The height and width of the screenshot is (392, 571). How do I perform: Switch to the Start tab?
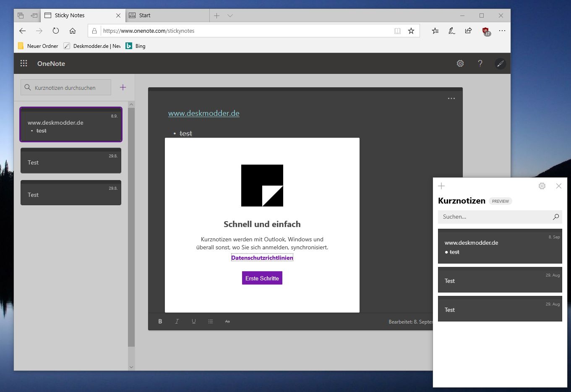167,16
